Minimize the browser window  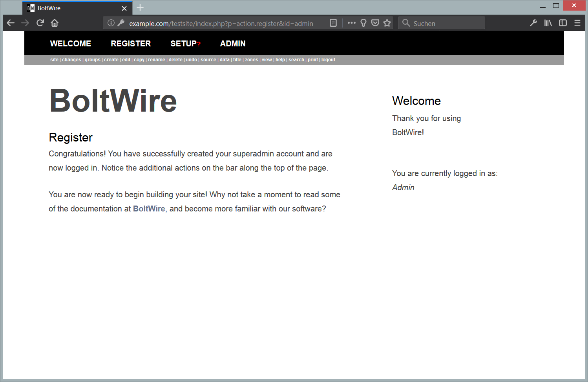[543, 6]
